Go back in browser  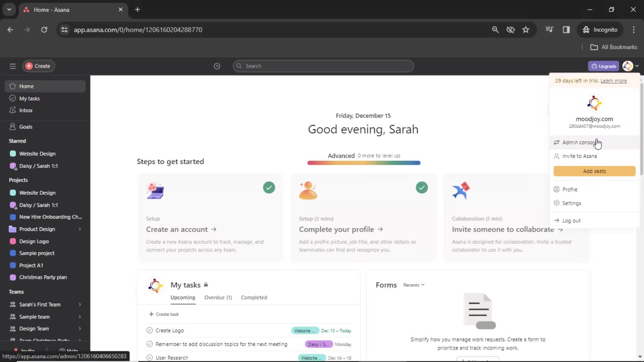(10, 29)
